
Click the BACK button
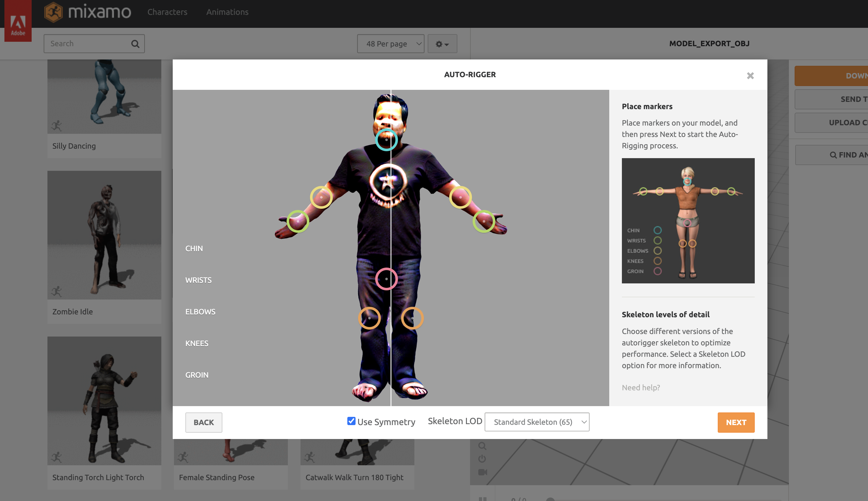point(204,422)
